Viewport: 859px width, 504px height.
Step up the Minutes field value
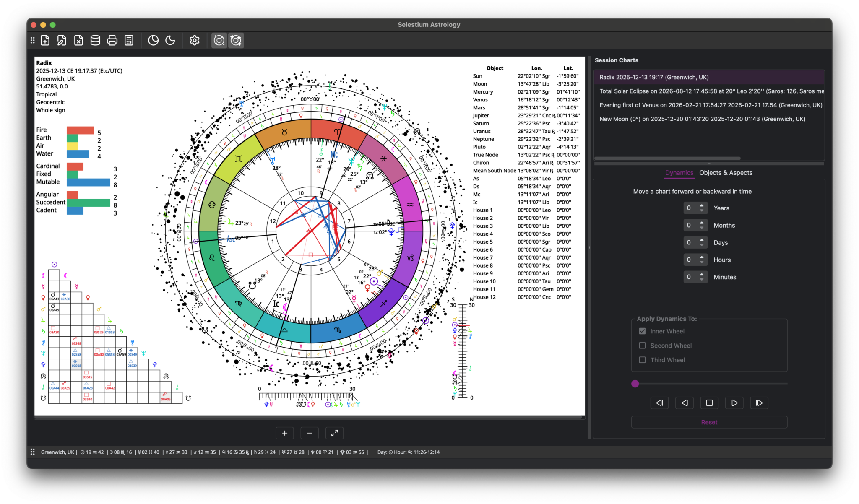702,275
